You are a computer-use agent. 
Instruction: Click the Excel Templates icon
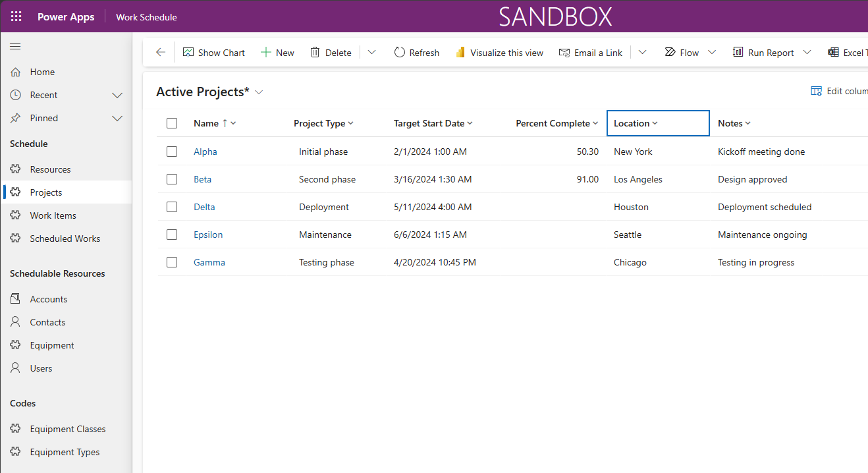(834, 53)
